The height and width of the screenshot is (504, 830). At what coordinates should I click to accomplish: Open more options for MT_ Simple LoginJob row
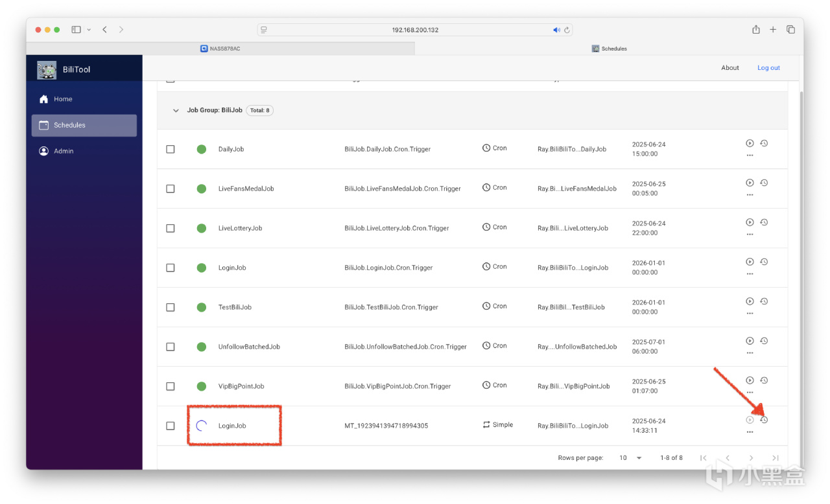point(750,432)
